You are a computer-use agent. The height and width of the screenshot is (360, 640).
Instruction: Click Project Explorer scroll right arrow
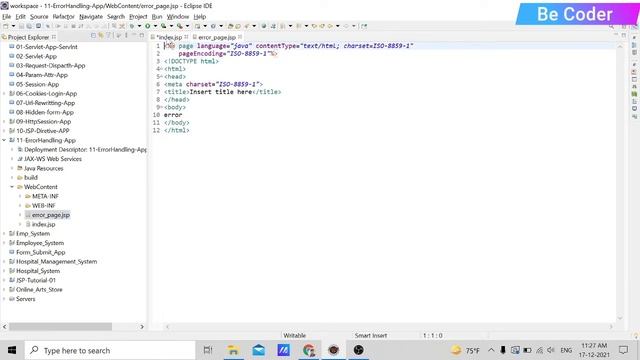point(142,327)
